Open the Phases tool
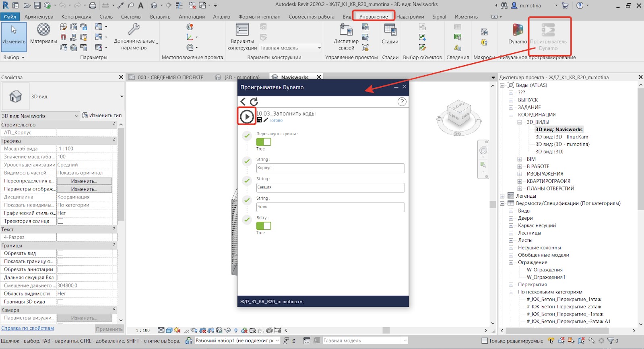The image size is (644, 349). coord(390,34)
